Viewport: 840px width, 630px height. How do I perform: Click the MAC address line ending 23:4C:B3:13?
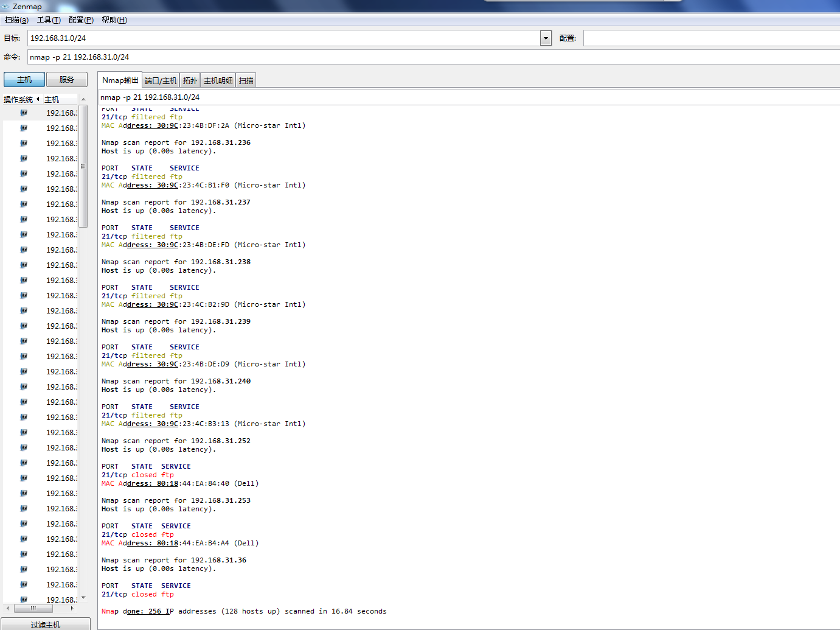click(203, 424)
